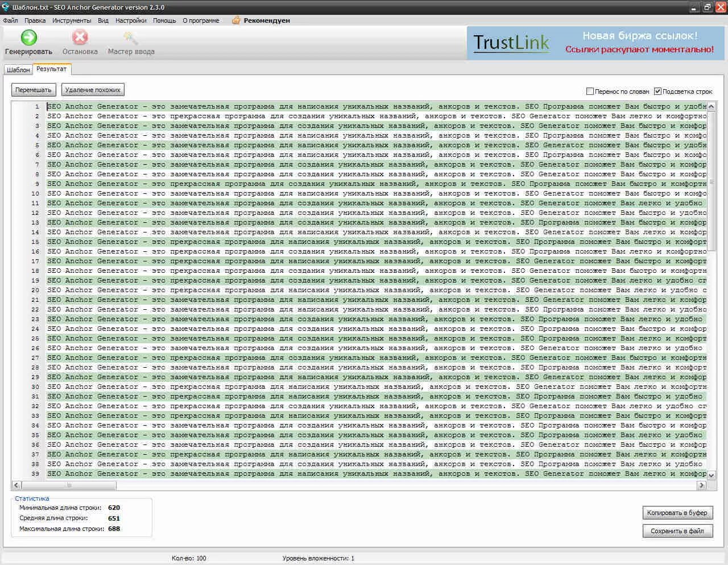
Task: Open the Настройки menu
Action: point(131,20)
